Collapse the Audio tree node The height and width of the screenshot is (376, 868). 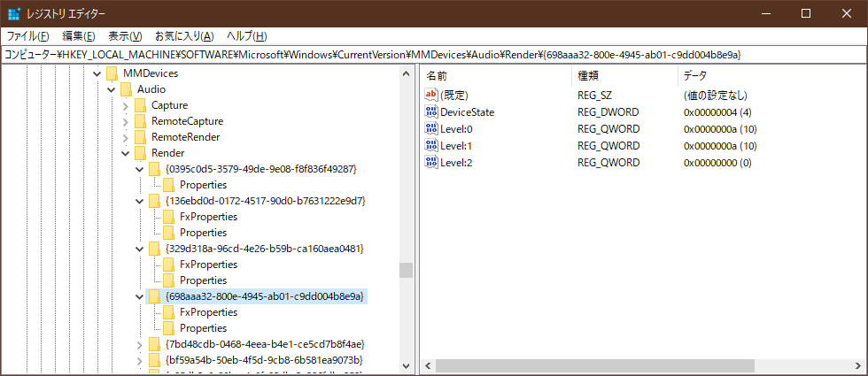pos(112,89)
